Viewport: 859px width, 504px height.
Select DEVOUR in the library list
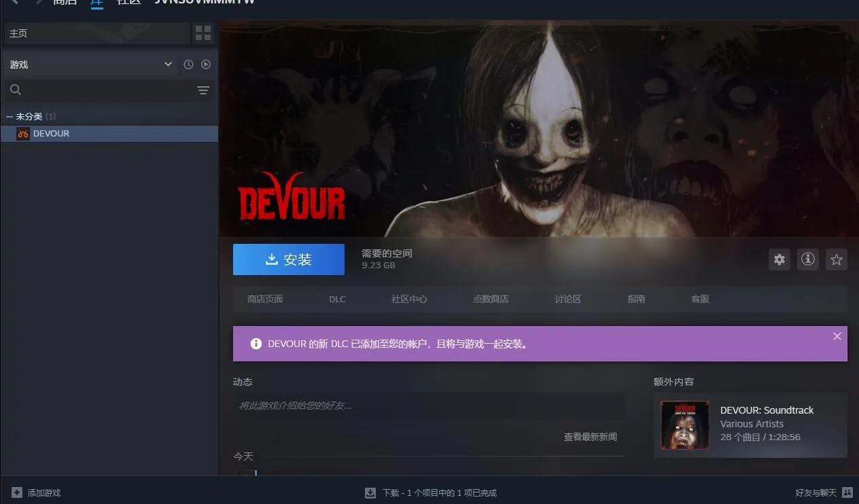pyautogui.click(x=51, y=134)
